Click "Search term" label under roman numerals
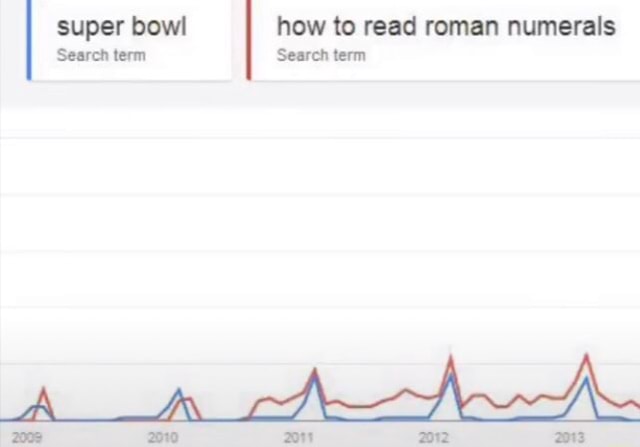The height and width of the screenshot is (447, 640). (x=320, y=55)
